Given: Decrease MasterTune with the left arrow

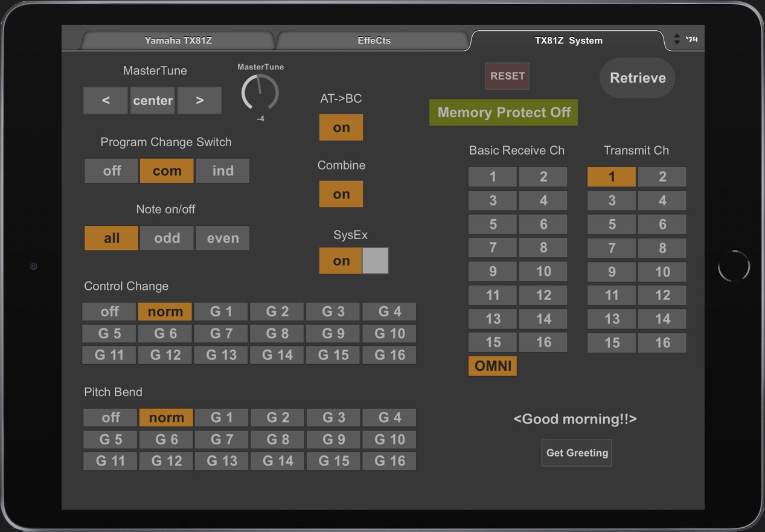Looking at the screenshot, I should tap(106, 100).
